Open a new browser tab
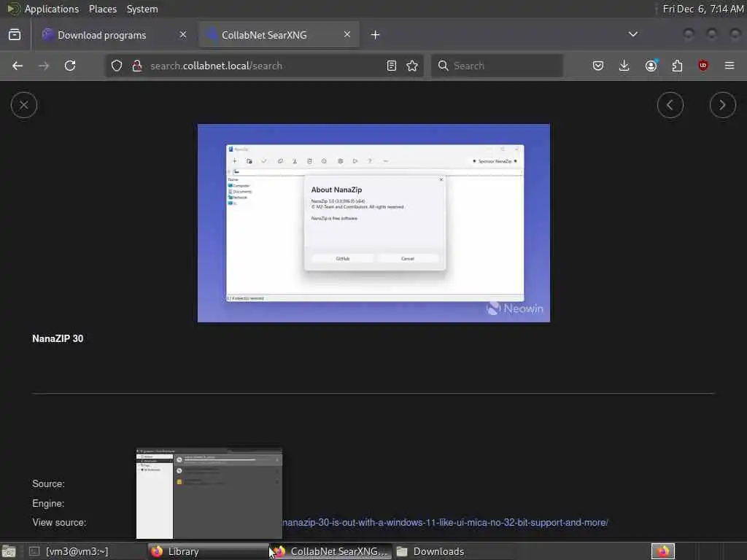 coord(375,35)
